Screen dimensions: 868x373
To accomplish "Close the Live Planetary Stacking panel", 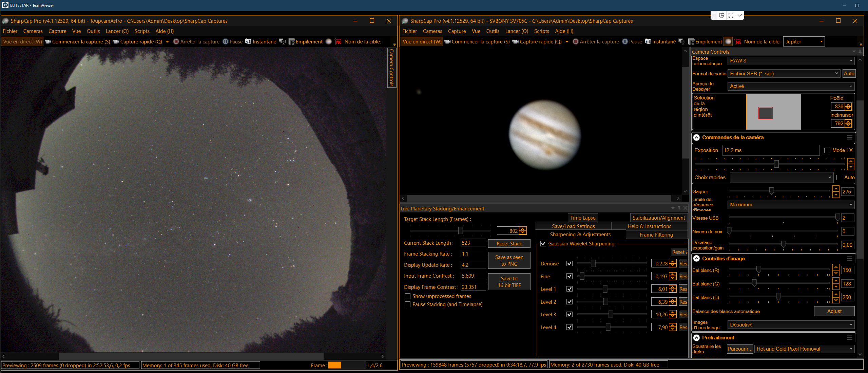I will (685, 208).
